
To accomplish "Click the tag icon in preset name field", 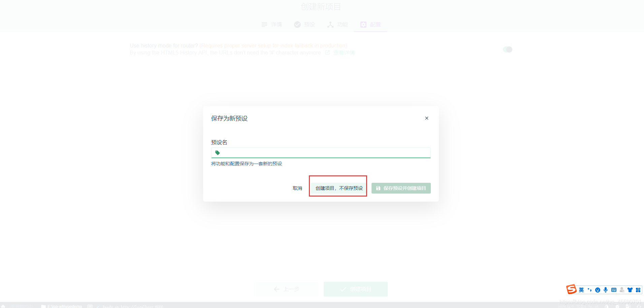I will [218, 153].
